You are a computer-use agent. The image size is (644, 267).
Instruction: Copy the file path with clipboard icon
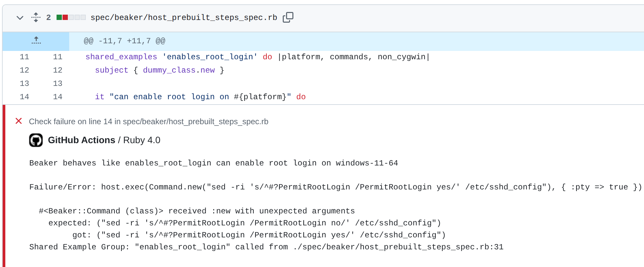click(x=288, y=17)
